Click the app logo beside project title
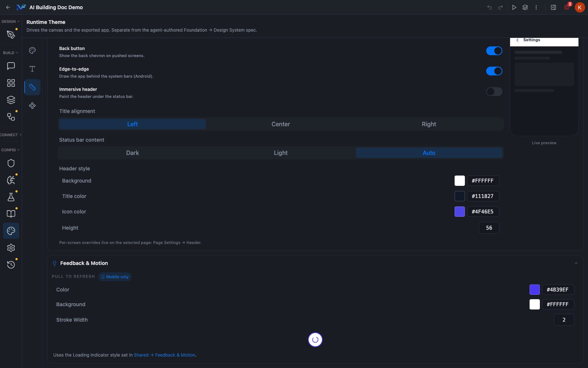Image resolution: width=588 pixels, height=368 pixels. [21, 7]
